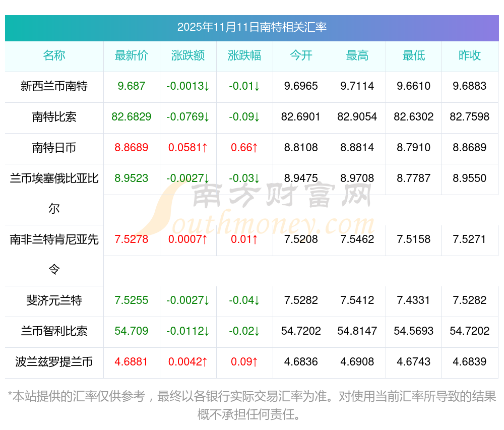Click opening value 4.6836
504x430 pixels.
pyautogui.click(x=301, y=361)
